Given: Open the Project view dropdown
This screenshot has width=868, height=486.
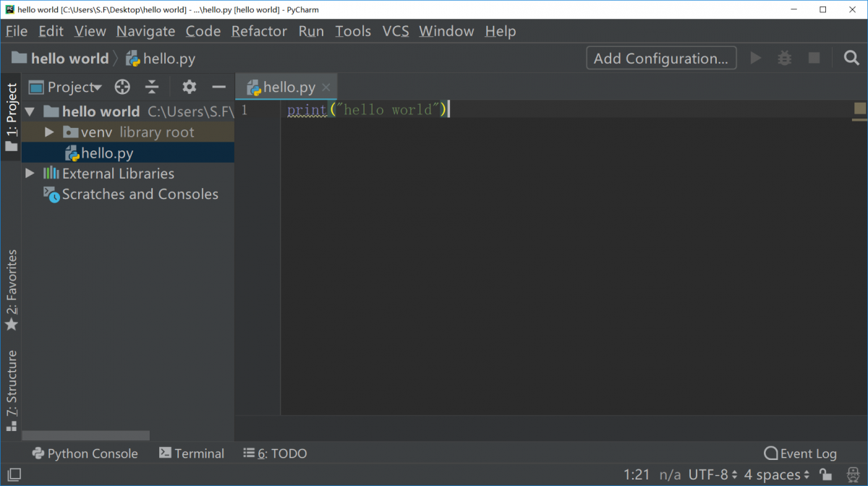Looking at the screenshot, I should (x=65, y=87).
